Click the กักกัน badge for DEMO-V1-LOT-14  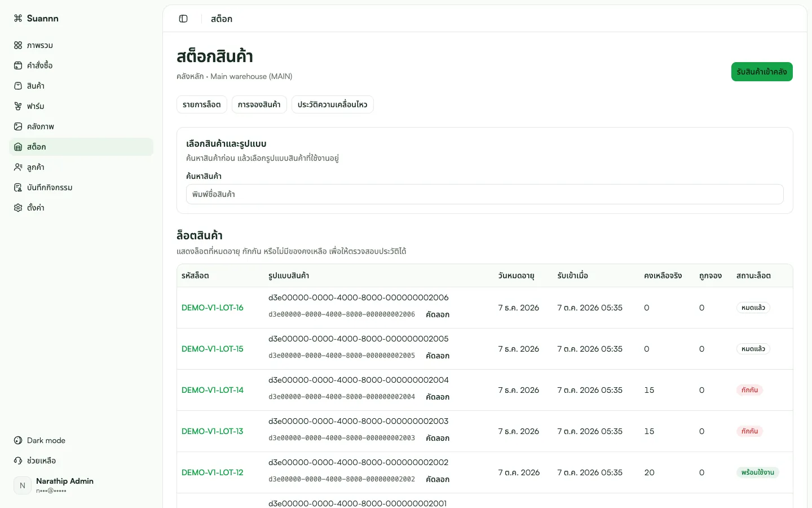coord(750,390)
